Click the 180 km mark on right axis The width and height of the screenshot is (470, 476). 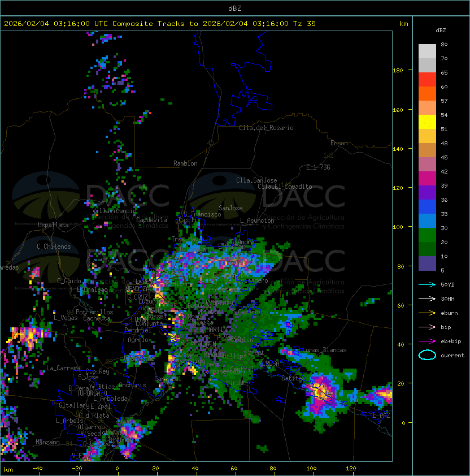point(398,71)
